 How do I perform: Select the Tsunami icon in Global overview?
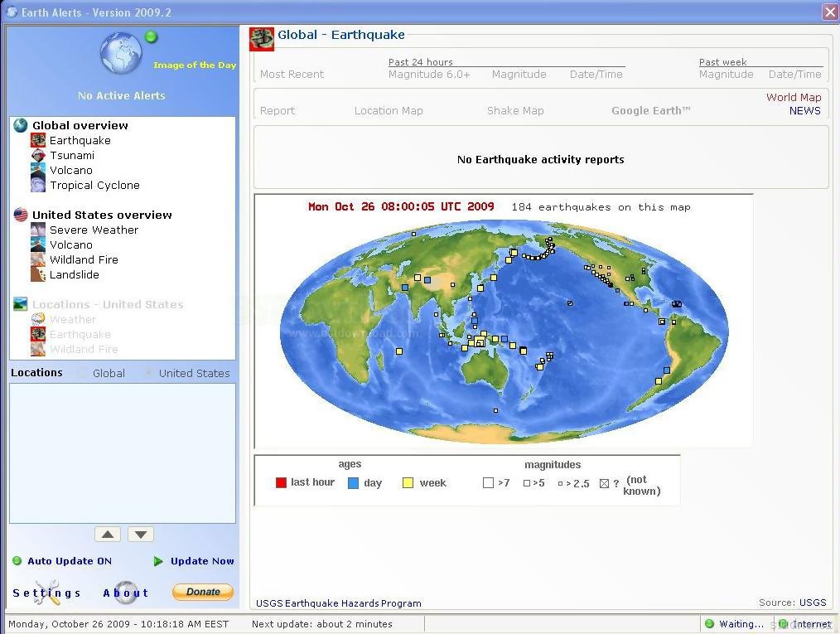(x=38, y=156)
